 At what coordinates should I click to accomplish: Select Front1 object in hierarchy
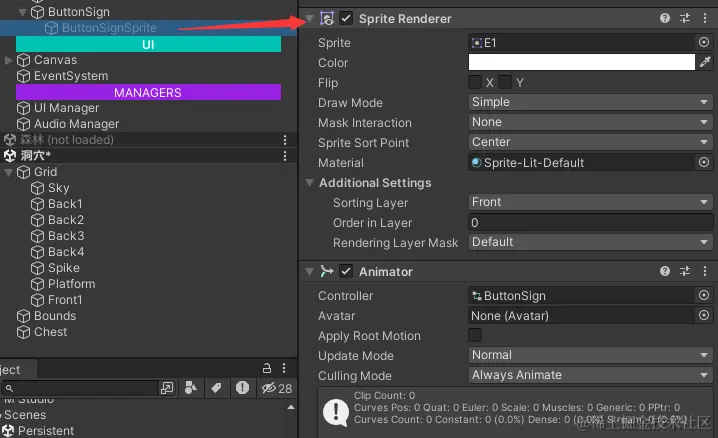(x=65, y=300)
